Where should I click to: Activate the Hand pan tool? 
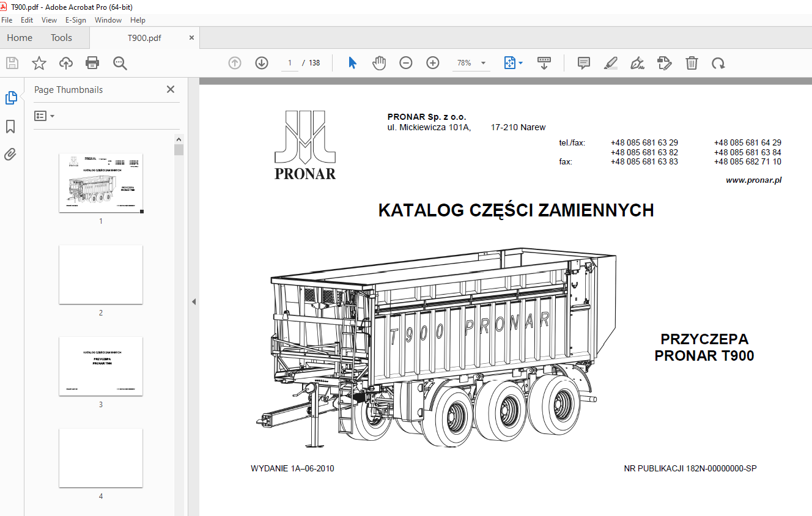pos(379,63)
